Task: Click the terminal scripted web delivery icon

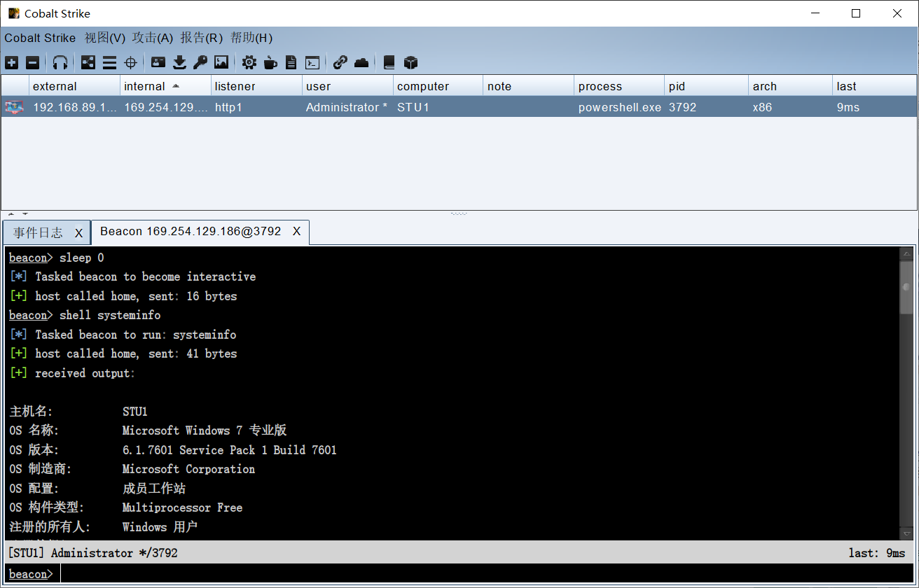Action: (312, 62)
